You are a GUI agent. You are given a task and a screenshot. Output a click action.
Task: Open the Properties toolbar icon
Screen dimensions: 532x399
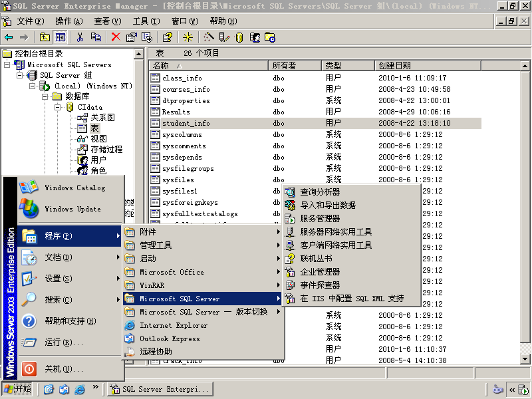point(131,37)
